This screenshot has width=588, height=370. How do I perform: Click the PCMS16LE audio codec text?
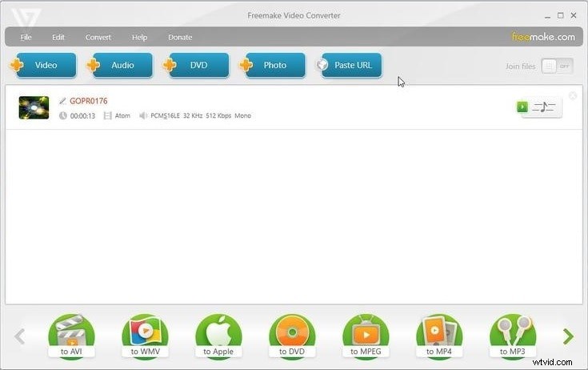coord(165,115)
